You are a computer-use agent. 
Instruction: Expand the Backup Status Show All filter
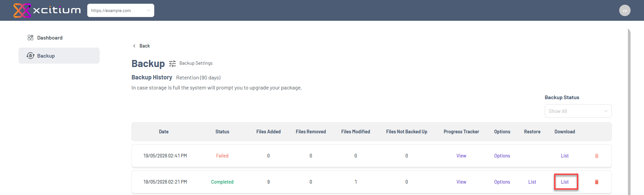tap(578, 111)
